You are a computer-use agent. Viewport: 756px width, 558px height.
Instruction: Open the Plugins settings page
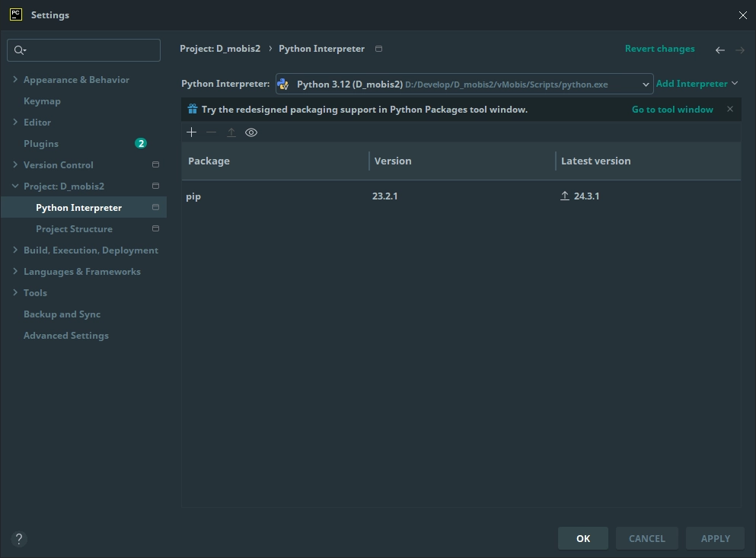(41, 143)
